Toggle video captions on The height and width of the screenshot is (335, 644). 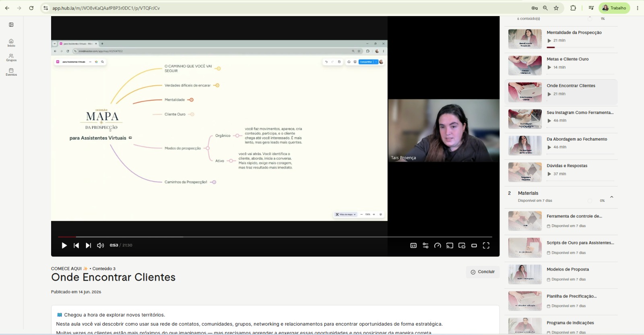(x=413, y=246)
